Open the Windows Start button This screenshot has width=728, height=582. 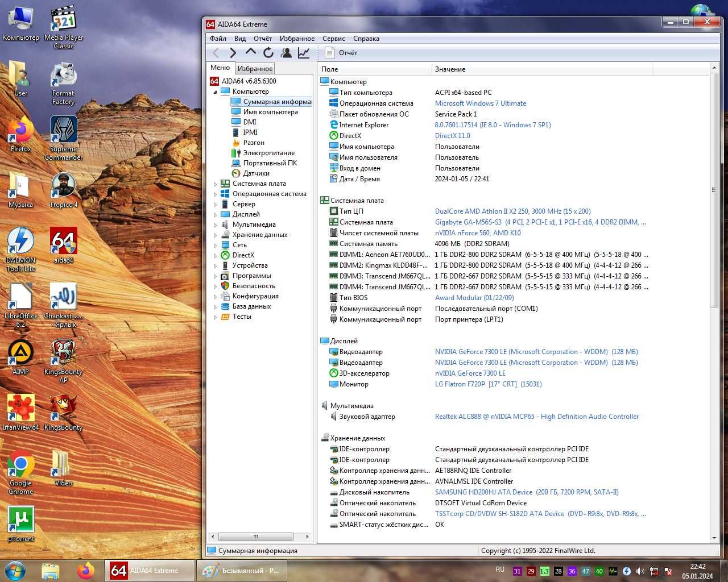point(15,570)
